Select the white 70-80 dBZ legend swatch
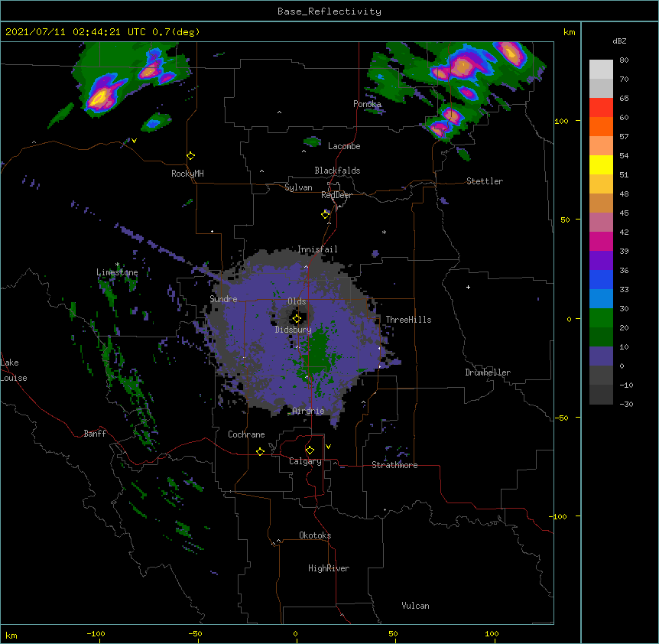The height and width of the screenshot is (644, 659). 601,70
